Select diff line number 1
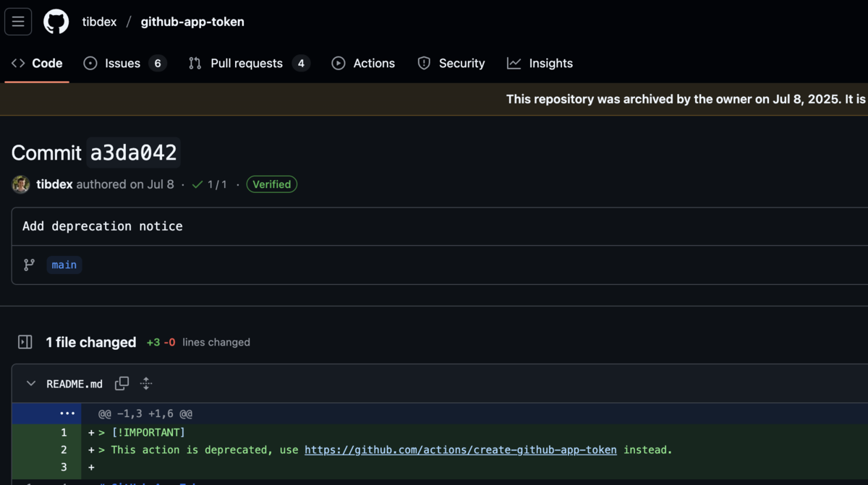Viewport: 868px width, 485px height. [x=64, y=432]
